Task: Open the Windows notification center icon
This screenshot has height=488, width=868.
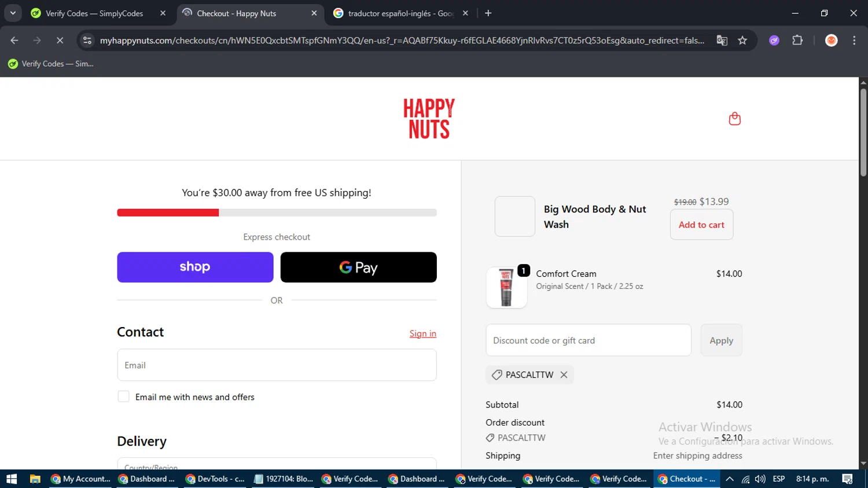Action: tap(848, 479)
